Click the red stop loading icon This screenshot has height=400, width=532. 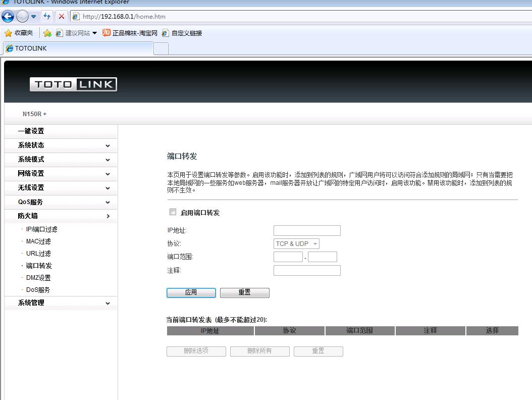[x=62, y=17]
